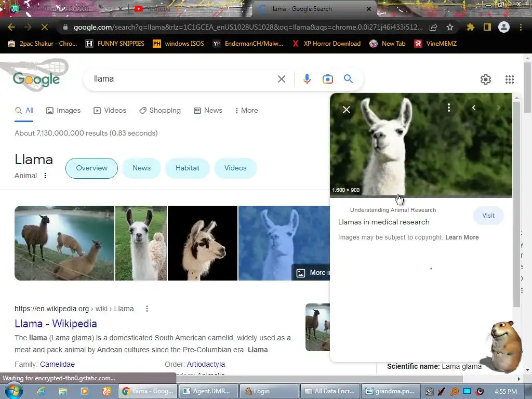Open thumbnail of white llama on grass
Viewport: 532px width, 399px height.
(x=141, y=243)
